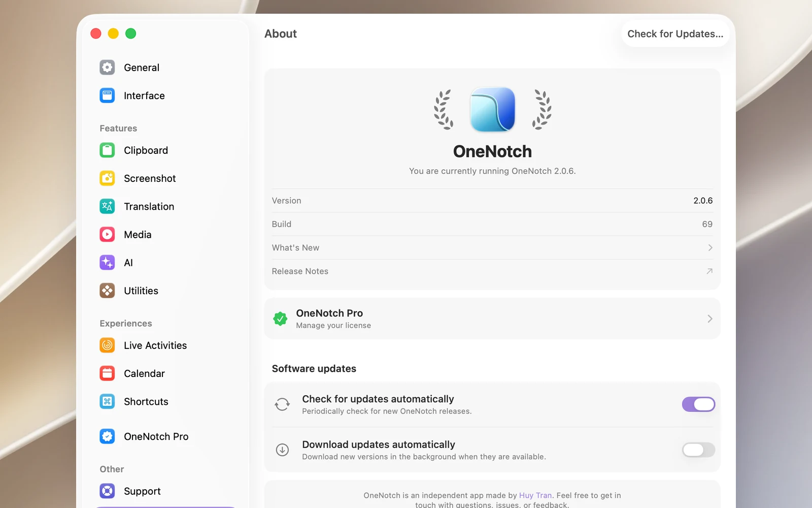Go to Clipboard settings label
The width and height of the screenshot is (812, 508).
tap(146, 150)
